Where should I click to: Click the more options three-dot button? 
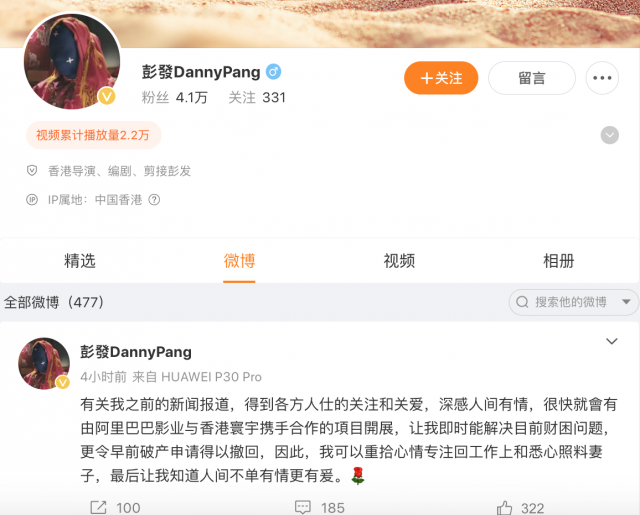(x=602, y=78)
